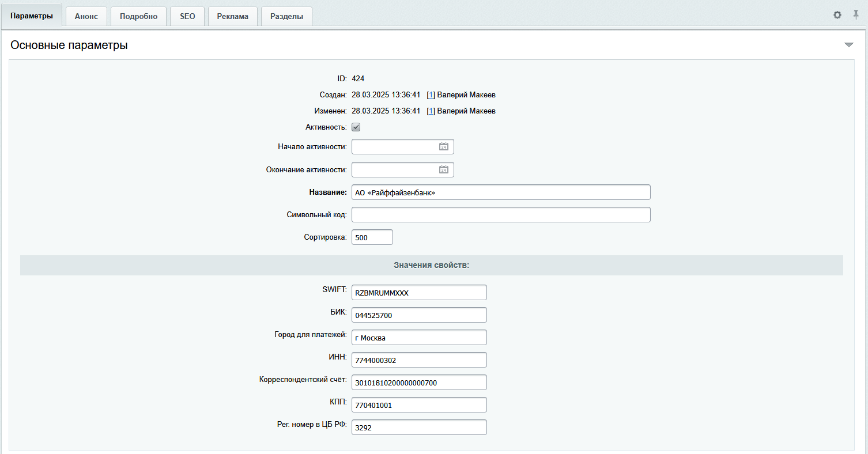Click the Рег. номер в ЦБ РФ label
Image resolution: width=868 pixels, height=454 pixels.
(x=312, y=425)
